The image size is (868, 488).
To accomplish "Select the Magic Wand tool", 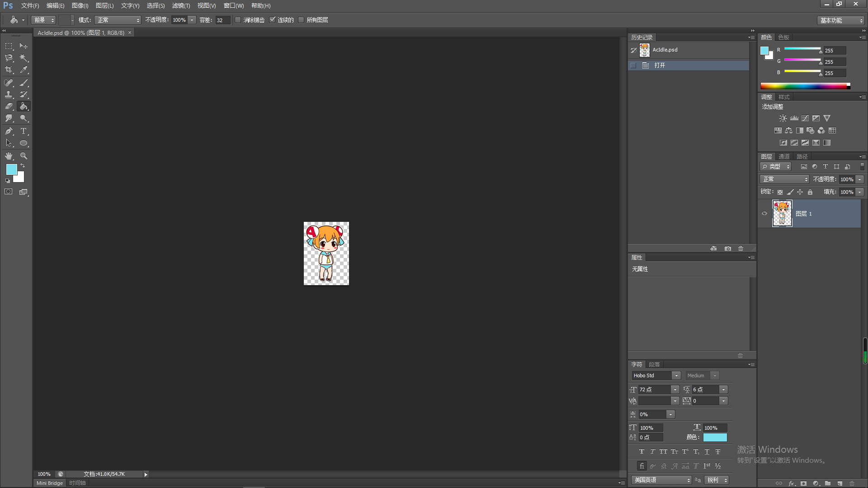I will (x=24, y=58).
